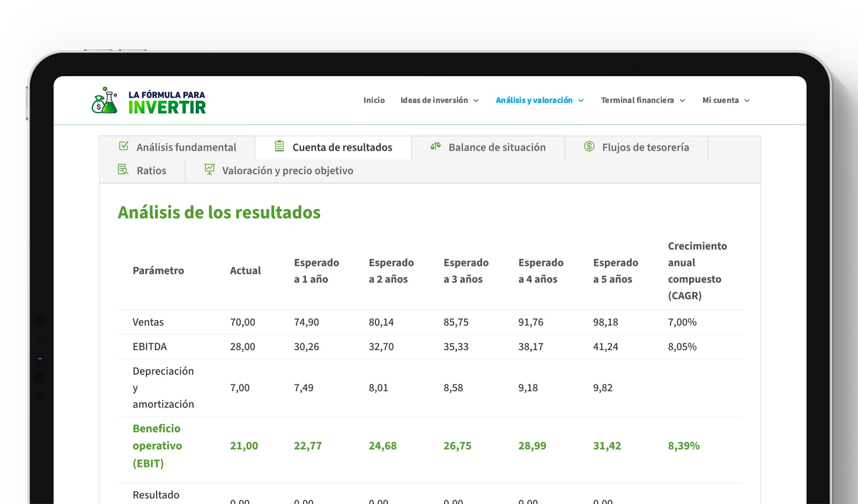Click the Ventas 3-year value 85,75
This screenshot has width=858, height=504.
click(x=456, y=322)
